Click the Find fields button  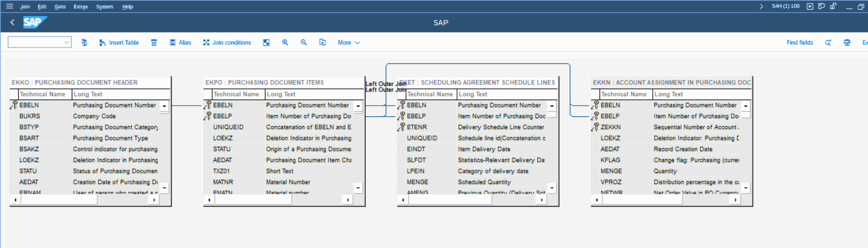coord(800,42)
